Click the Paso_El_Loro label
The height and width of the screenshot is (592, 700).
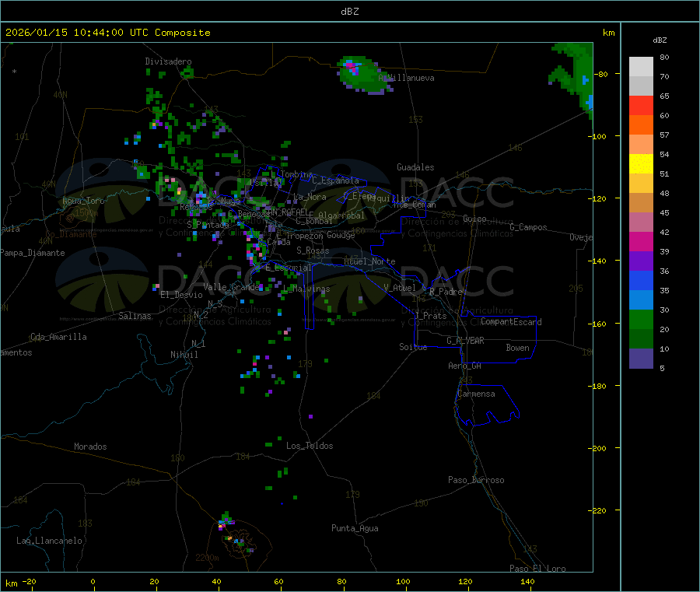(x=537, y=568)
